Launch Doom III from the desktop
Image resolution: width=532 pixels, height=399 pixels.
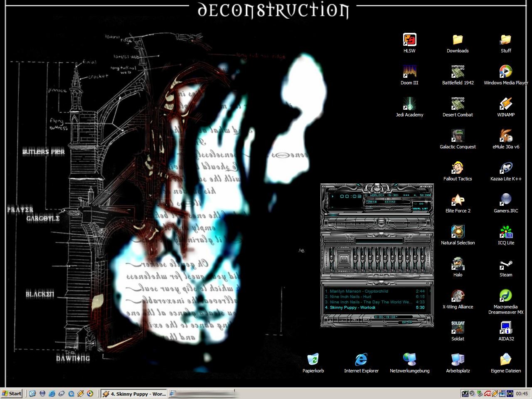409,75
